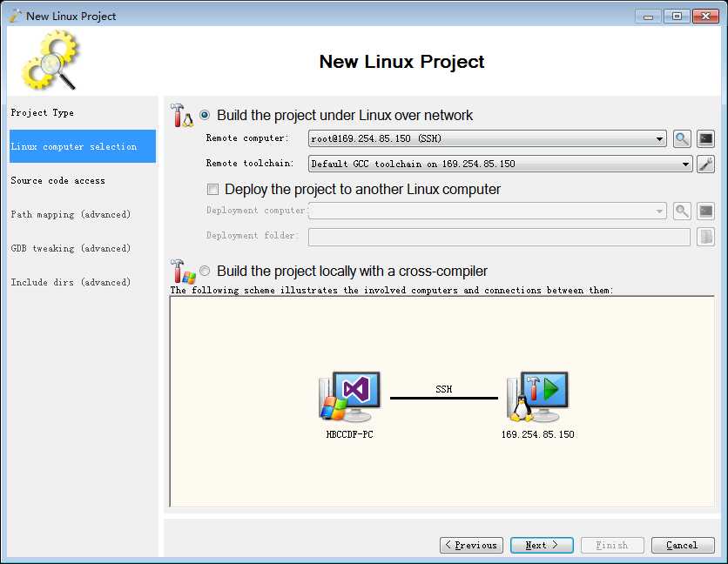The height and width of the screenshot is (564, 728).
Task: Click the Previous button
Action: click(471, 545)
